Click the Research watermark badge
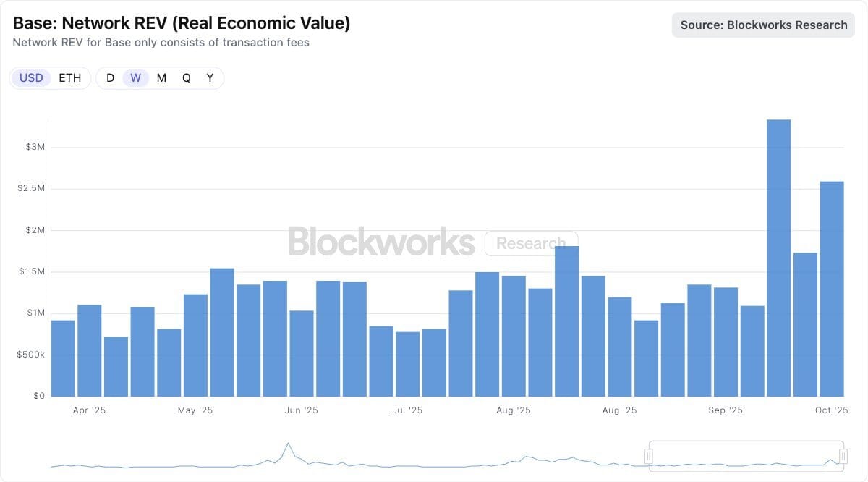 pyautogui.click(x=531, y=243)
